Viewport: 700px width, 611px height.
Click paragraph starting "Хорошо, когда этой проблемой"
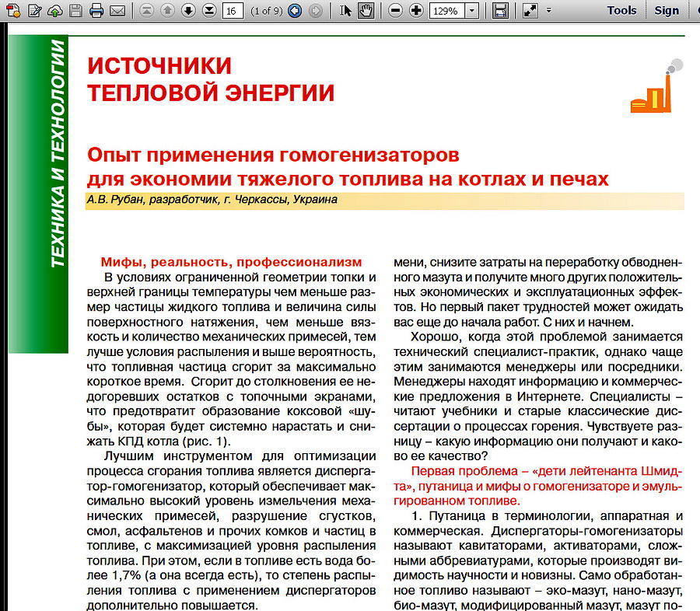(538, 396)
